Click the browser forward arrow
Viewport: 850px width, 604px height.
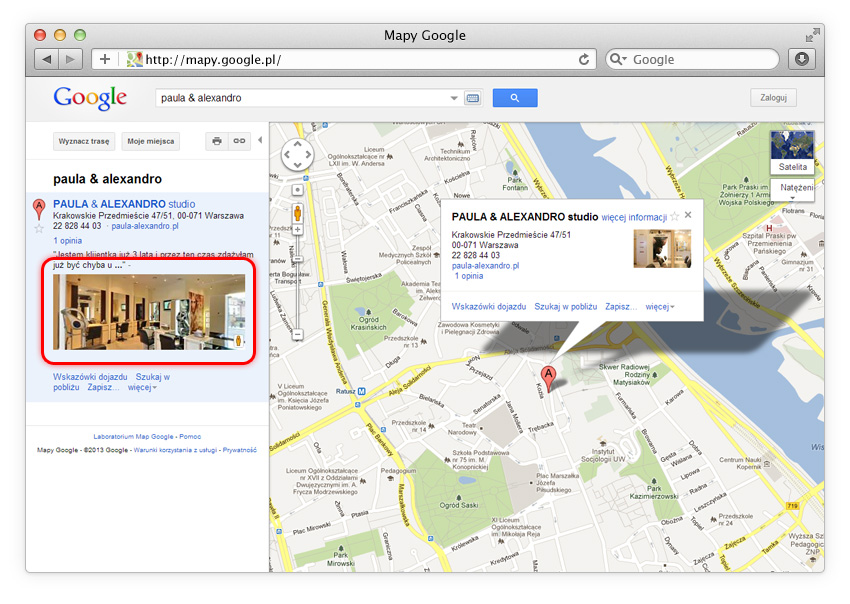click(70, 59)
